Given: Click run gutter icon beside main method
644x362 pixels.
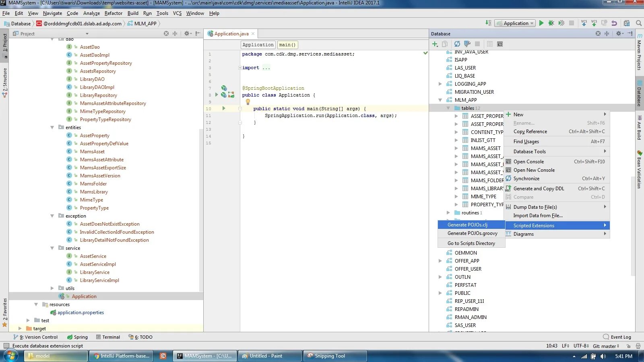Looking at the screenshot, I should click(x=224, y=108).
